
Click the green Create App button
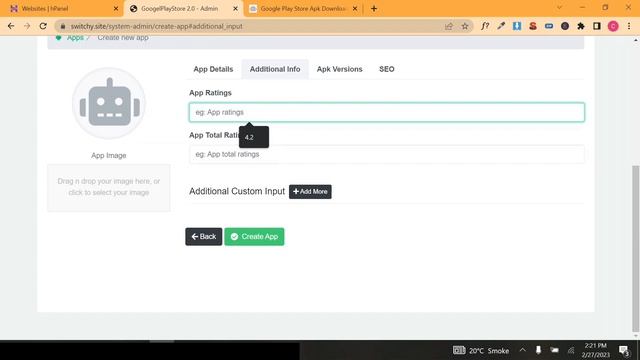click(254, 237)
